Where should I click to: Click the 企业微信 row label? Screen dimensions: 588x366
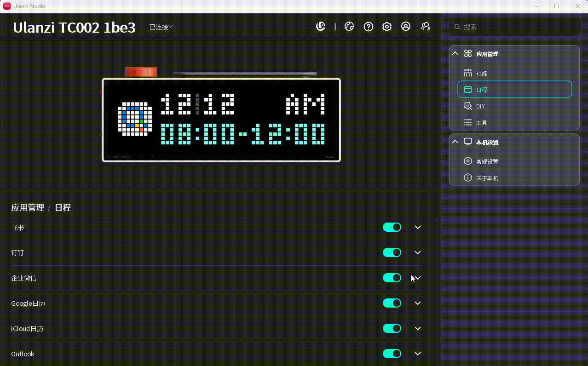coord(24,278)
